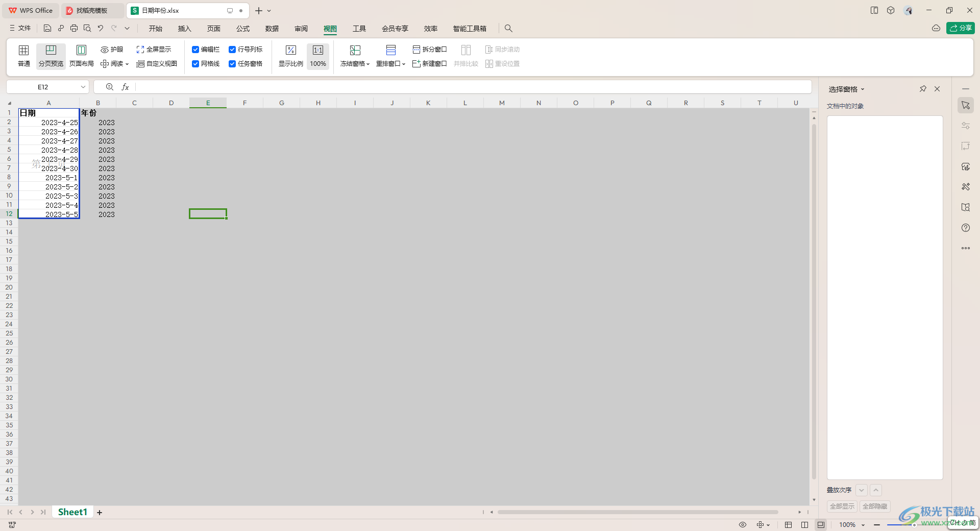Click the print icon in quick toolbar
Image resolution: width=980 pixels, height=531 pixels.
click(x=74, y=29)
